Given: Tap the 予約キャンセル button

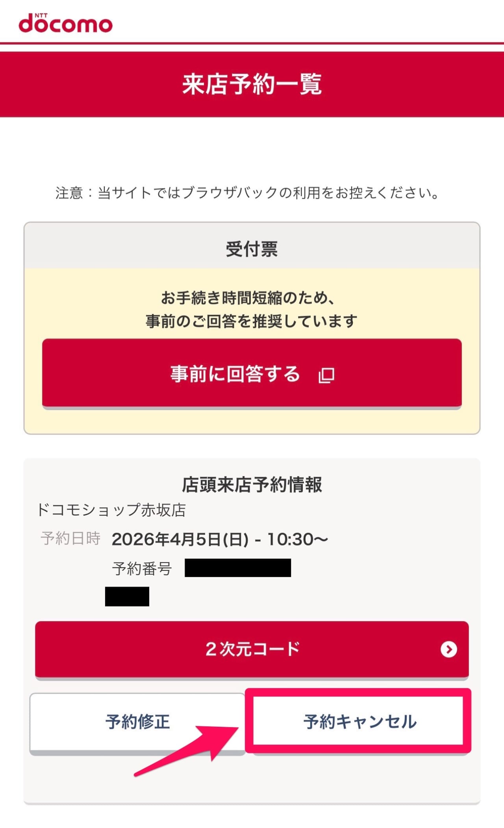Looking at the screenshot, I should click(359, 722).
